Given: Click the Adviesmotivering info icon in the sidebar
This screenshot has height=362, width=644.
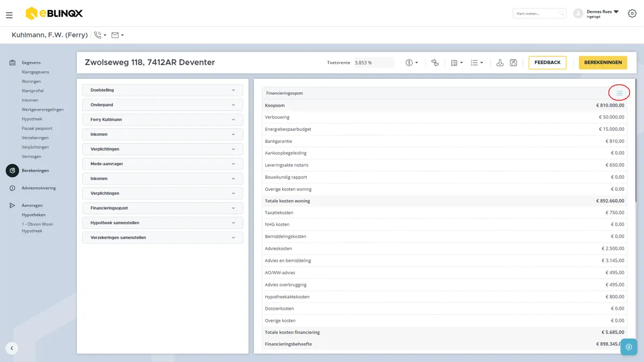Looking at the screenshot, I should pyautogui.click(x=12, y=188).
